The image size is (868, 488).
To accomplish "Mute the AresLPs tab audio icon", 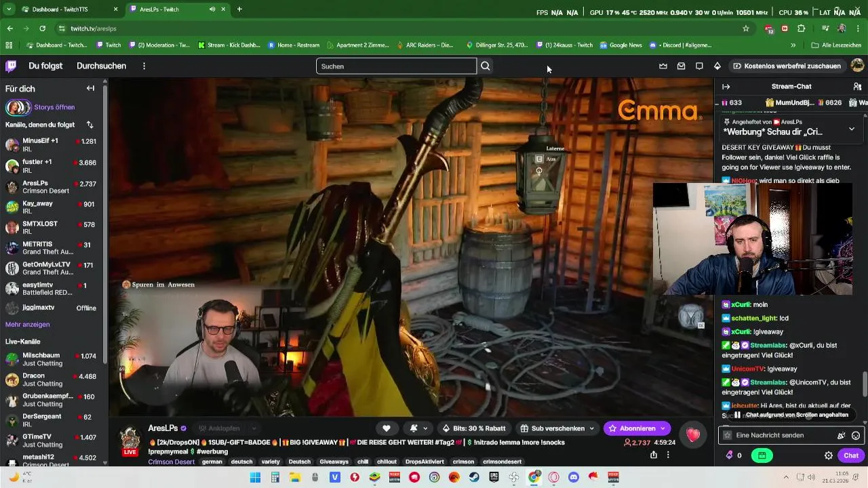I will pyautogui.click(x=212, y=9).
